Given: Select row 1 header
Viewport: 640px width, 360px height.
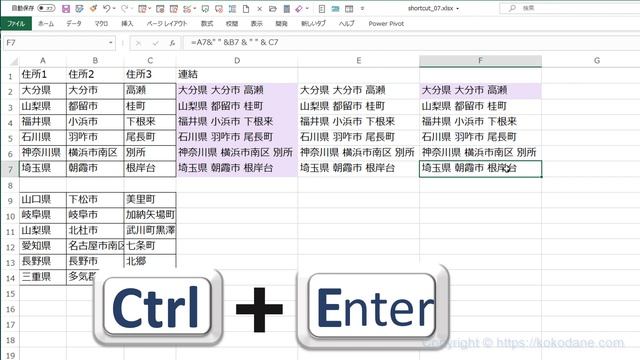Looking at the screenshot, I should pyautogui.click(x=10, y=76).
